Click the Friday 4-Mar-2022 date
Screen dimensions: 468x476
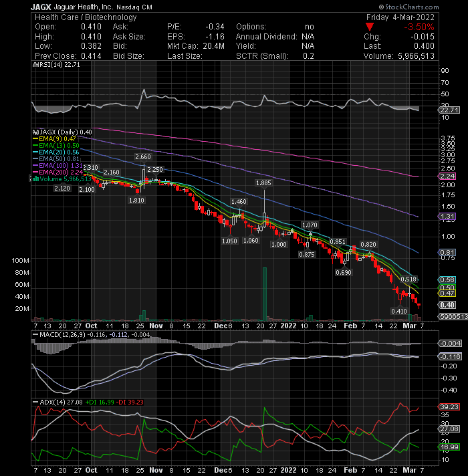click(400, 17)
